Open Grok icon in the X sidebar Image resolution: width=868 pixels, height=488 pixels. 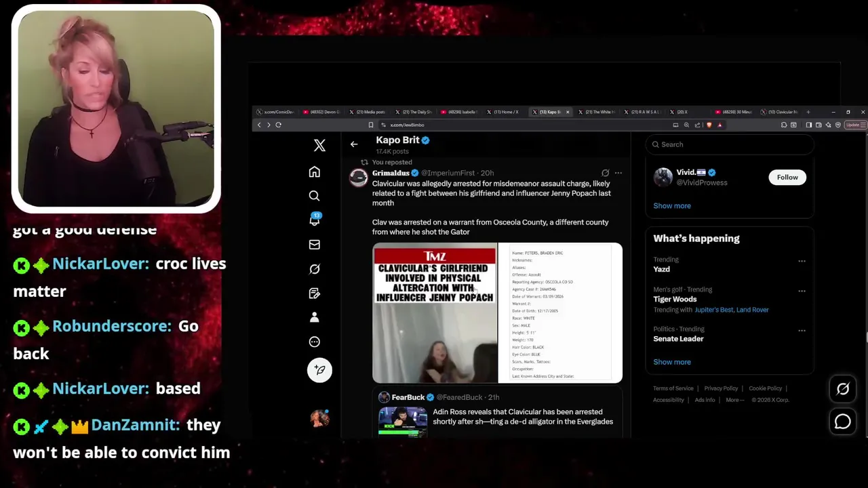point(314,269)
